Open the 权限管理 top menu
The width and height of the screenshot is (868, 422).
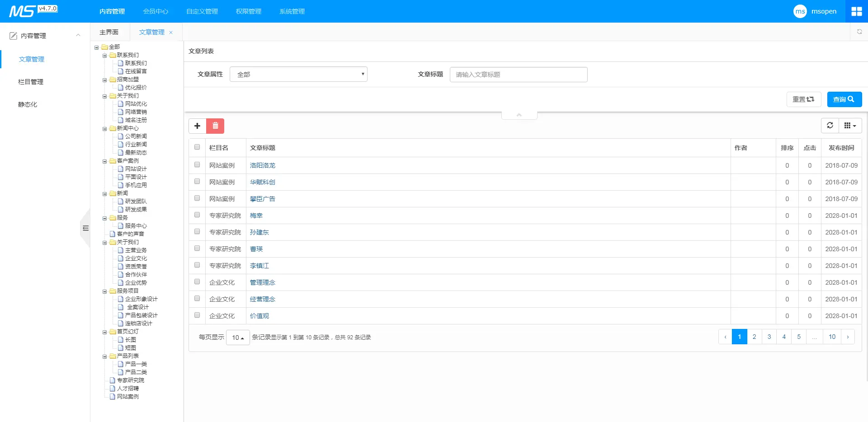coord(249,11)
